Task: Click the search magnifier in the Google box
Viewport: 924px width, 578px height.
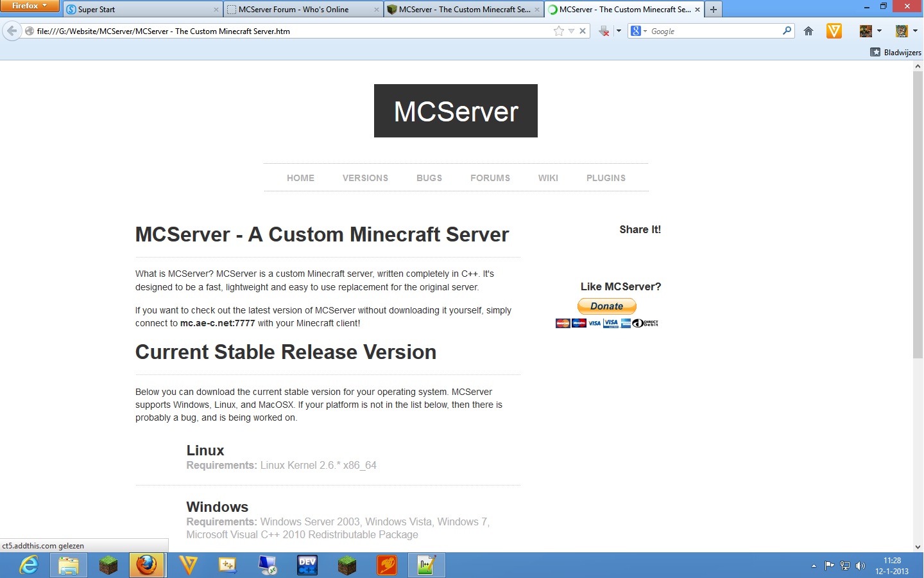Action: coord(787,31)
